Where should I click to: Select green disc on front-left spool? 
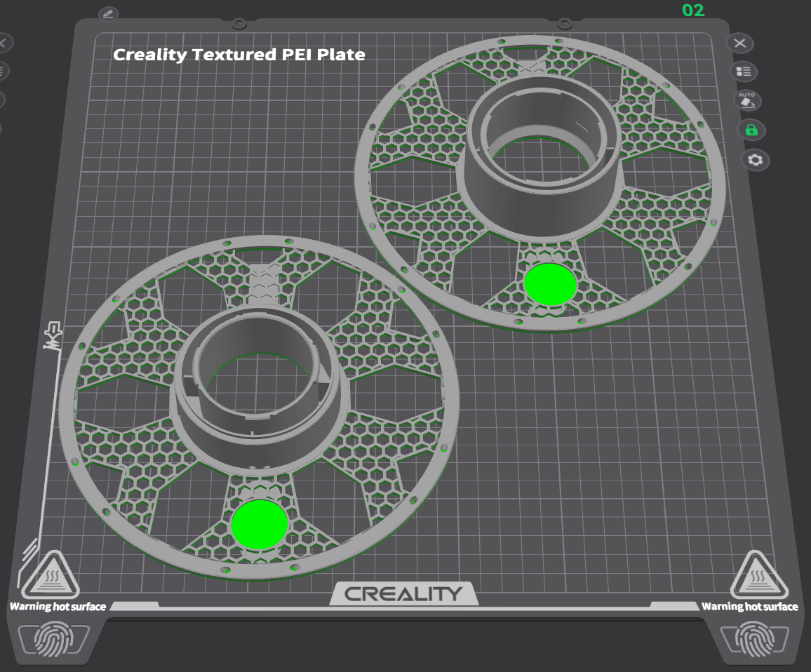(x=259, y=524)
